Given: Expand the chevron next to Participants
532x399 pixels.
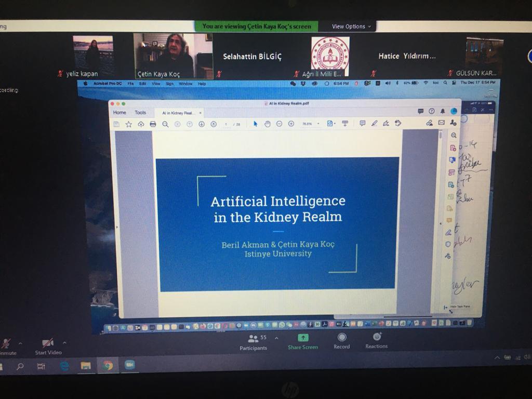Looking at the screenshot, I should point(276,338).
